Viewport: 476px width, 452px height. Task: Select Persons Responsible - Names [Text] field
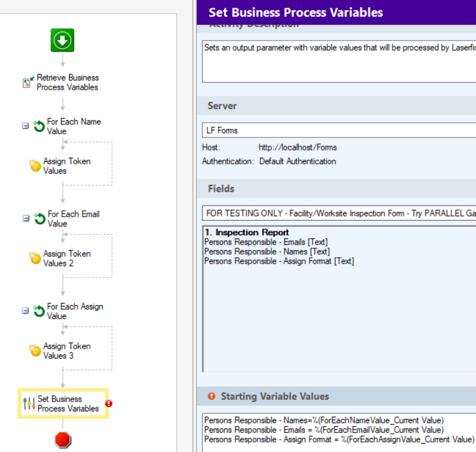(x=267, y=252)
